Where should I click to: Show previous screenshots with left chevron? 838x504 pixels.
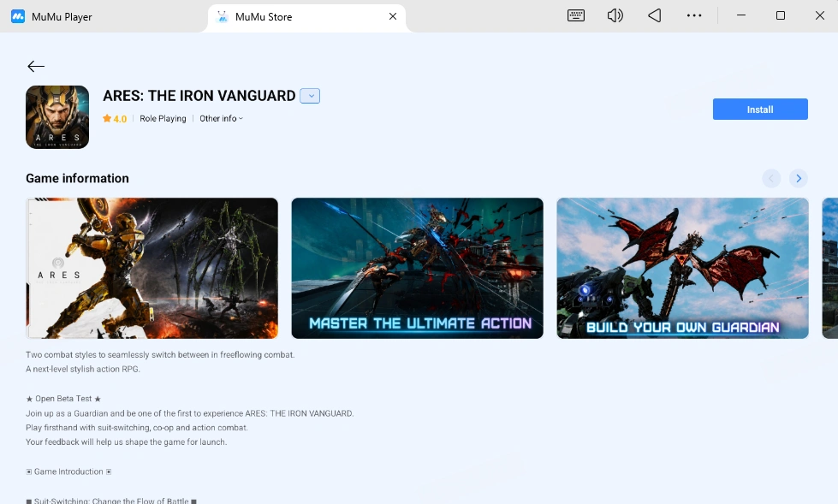(771, 179)
